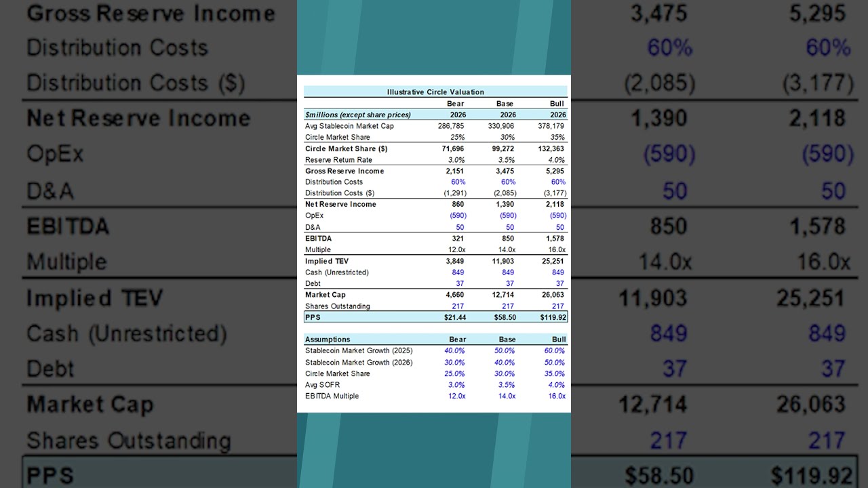Select the 60.0% Bull 2025 growth value

click(x=555, y=350)
